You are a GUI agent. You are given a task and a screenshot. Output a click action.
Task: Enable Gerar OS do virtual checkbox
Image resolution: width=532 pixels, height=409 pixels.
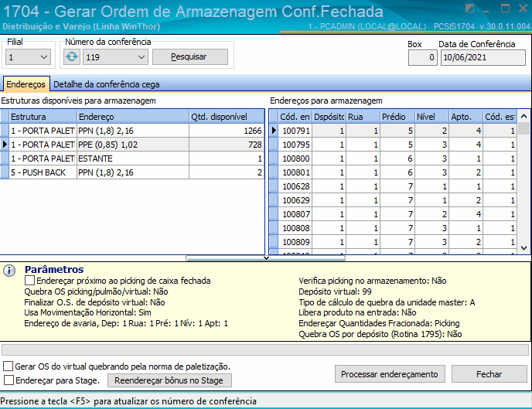(9, 366)
